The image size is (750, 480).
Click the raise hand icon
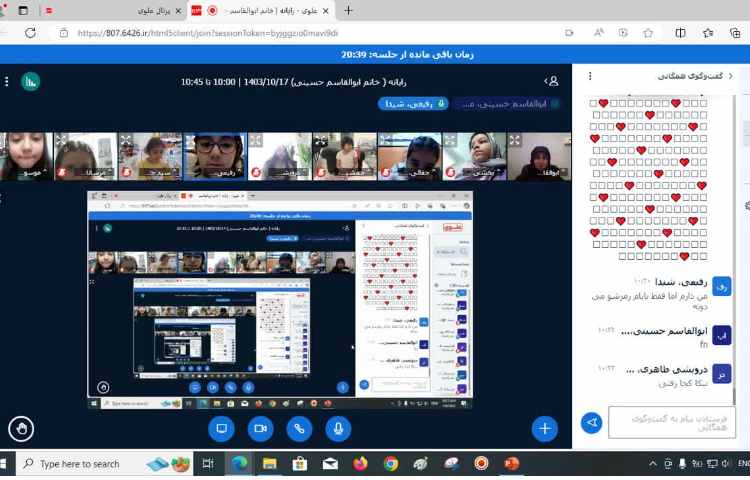coord(21,429)
